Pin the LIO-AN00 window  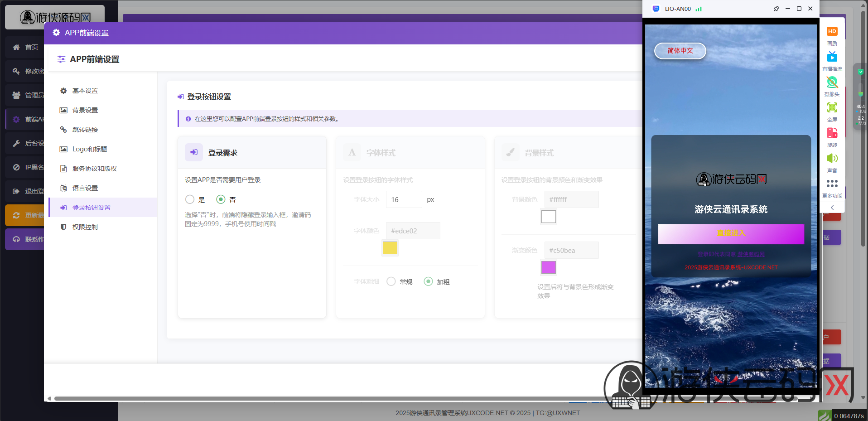coord(776,9)
